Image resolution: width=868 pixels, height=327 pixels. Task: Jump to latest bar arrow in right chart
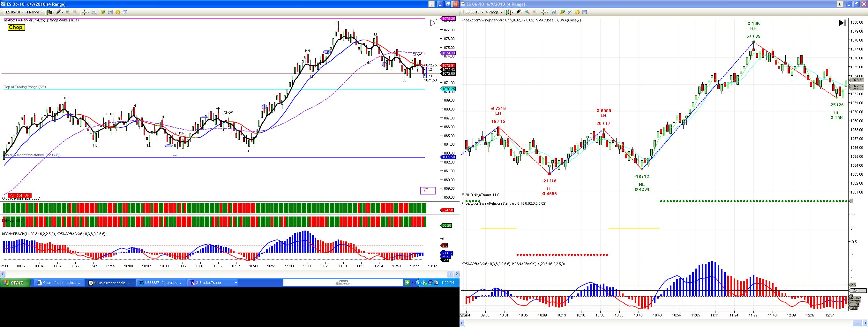pos(842,23)
